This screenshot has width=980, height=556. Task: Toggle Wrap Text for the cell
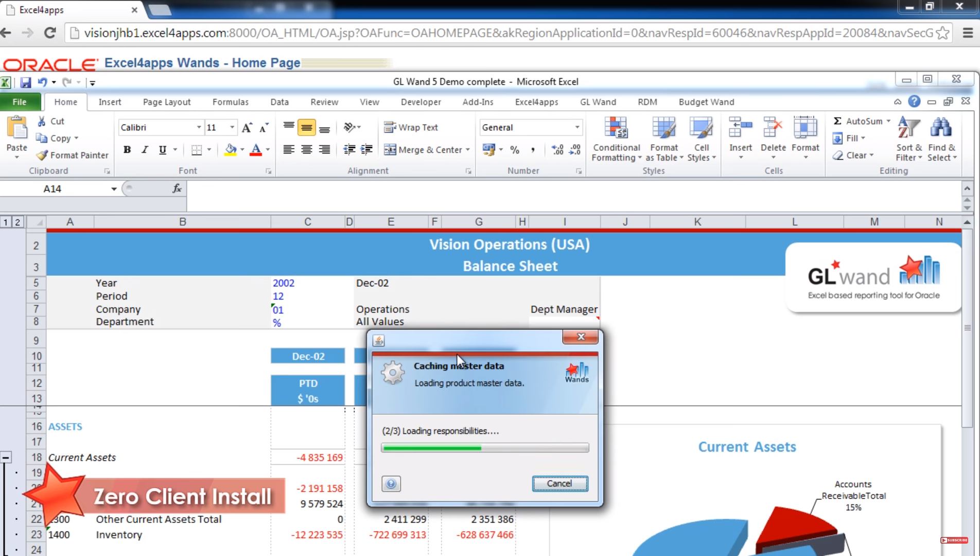(x=411, y=127)
